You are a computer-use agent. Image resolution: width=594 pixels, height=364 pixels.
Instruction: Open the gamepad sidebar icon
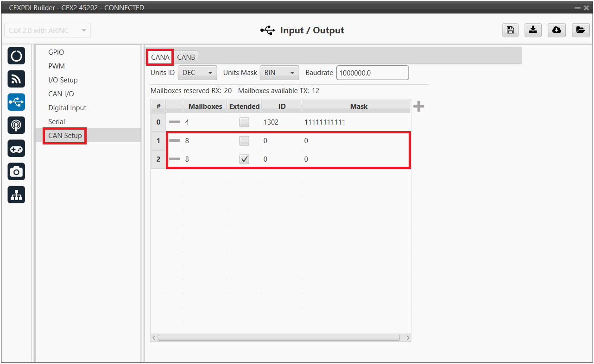coord(16,149)
